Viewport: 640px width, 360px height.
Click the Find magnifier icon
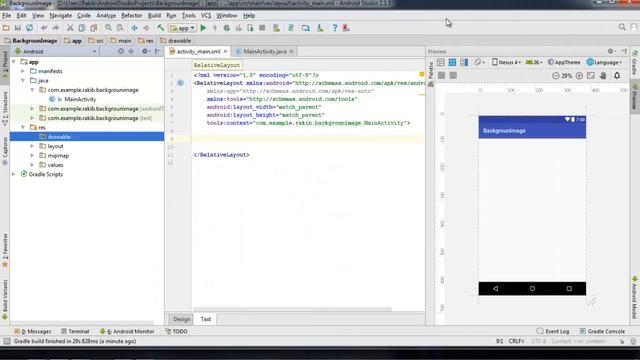108,28
